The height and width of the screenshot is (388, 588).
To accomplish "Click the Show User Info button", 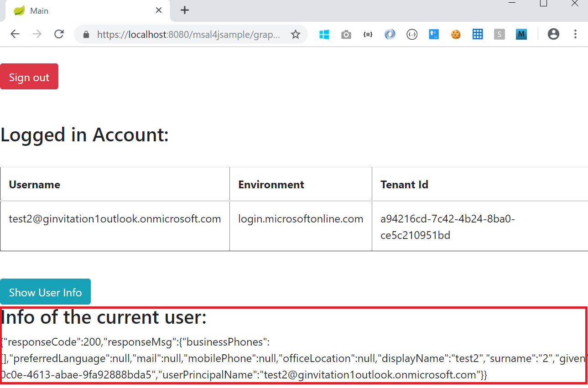I will click(x=46, y=291).
